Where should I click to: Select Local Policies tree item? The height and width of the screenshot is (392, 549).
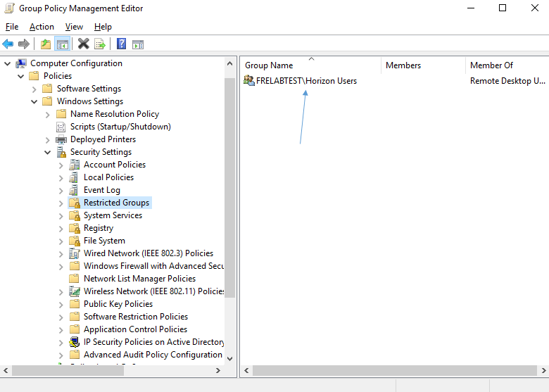[x=108, y=177]
